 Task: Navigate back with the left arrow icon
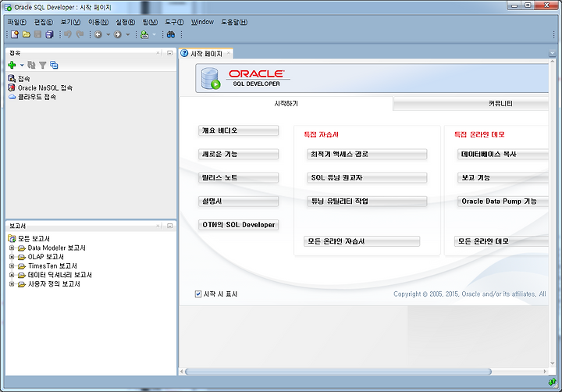pyautogui.click(x=98, y=34)
